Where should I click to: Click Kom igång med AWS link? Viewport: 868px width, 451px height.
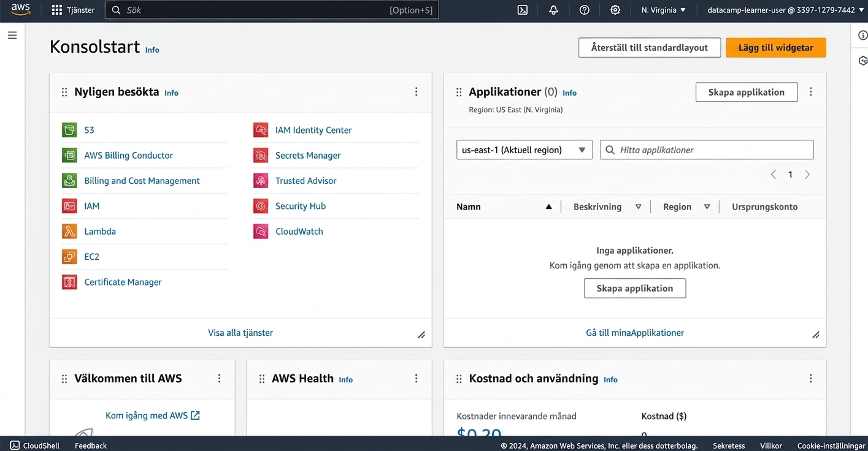click(153, 415)
